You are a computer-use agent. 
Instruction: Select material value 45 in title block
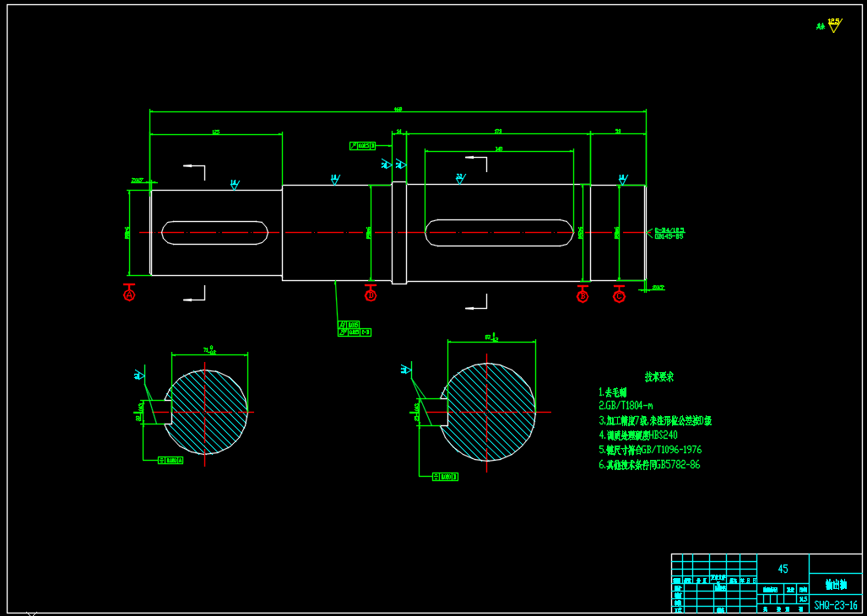(783, 569)
